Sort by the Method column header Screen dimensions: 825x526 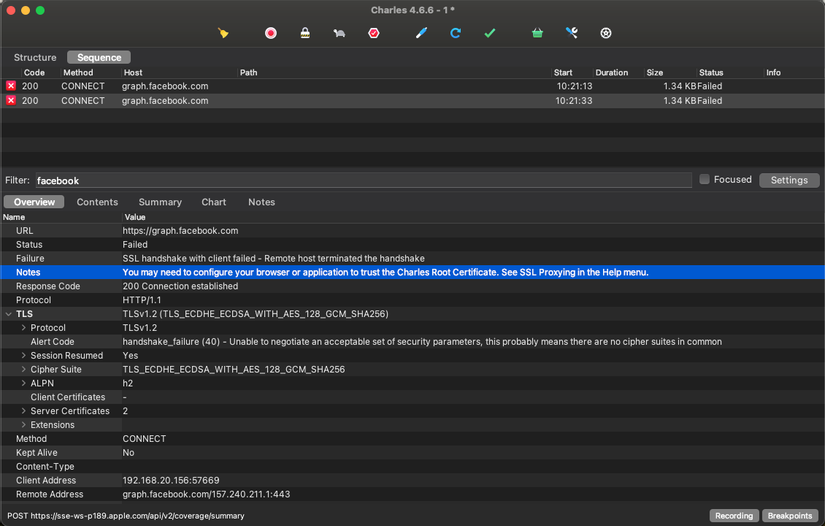point(78,73)
